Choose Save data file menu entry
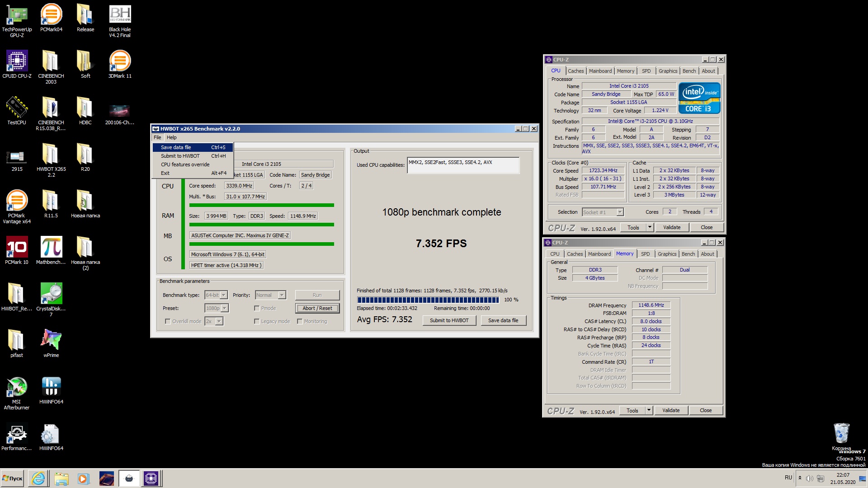Image resolution: width=868 pixels, height=488 pixels. tap(193, 147)
